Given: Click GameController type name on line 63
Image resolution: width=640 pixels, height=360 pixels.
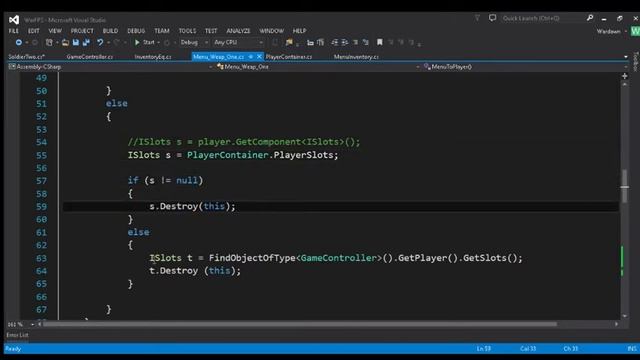Looking at the screenshot, I should [x=338, y=258].
